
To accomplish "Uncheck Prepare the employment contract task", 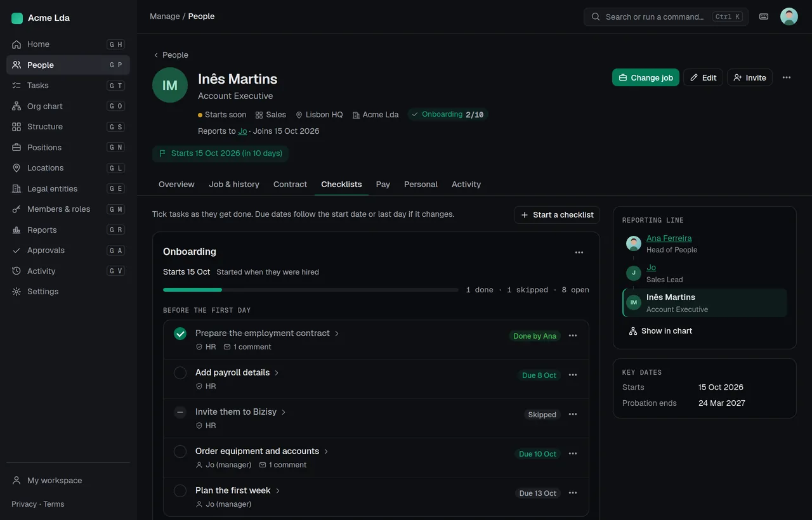I will pyautogui.click(x=180, y=334).
